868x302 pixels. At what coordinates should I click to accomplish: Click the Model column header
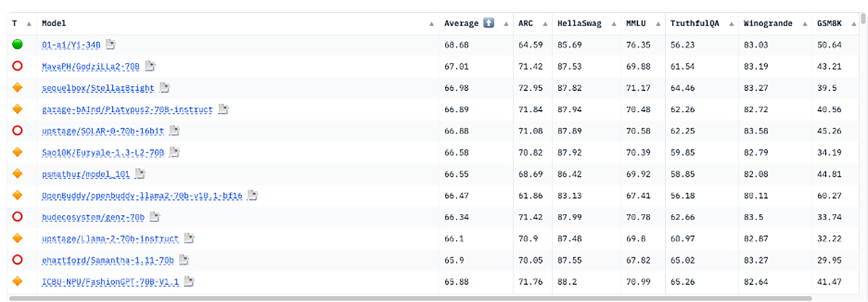[54, 23]
